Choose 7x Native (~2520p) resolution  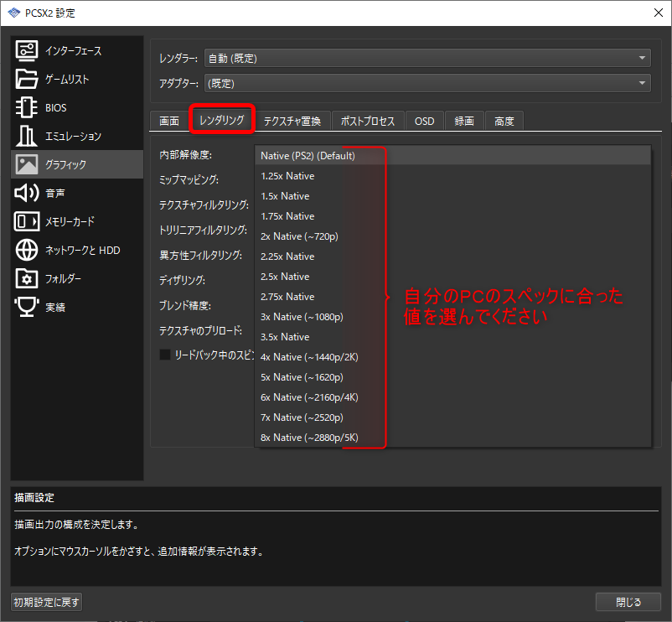[x=453, y=417]
